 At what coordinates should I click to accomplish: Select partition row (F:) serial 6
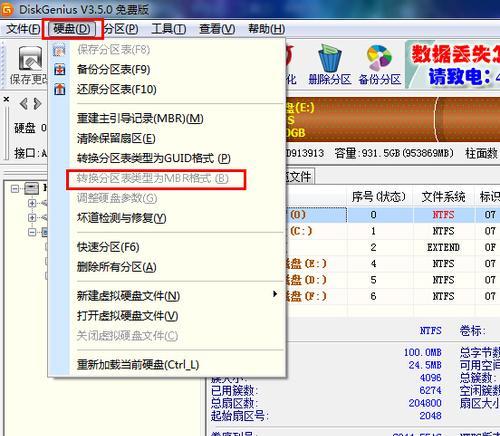pyautogui.click(x=393, y=296)
